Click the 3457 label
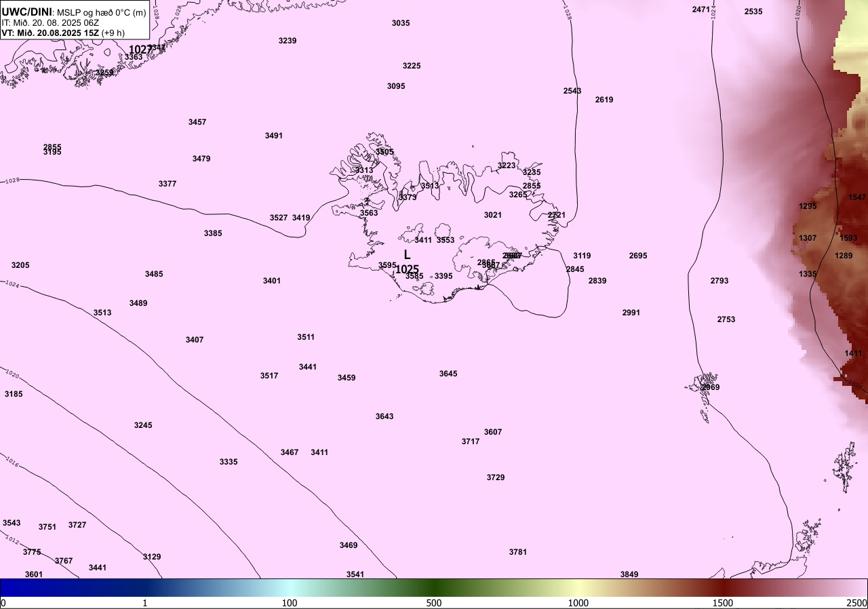The width and height of the screenshot is (868, 609). [197, 122]
